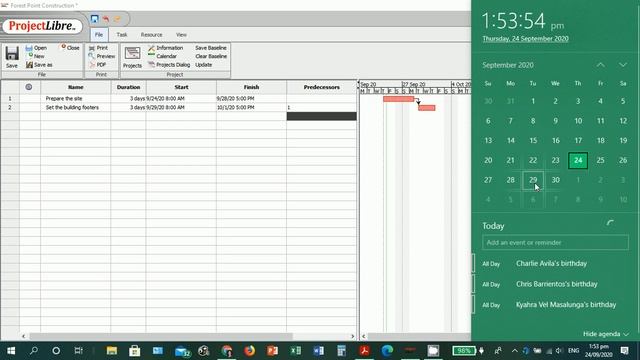Click the orange redo arrow in the quick bar
This screenshot has width=640, height=360.
point(118,19)
